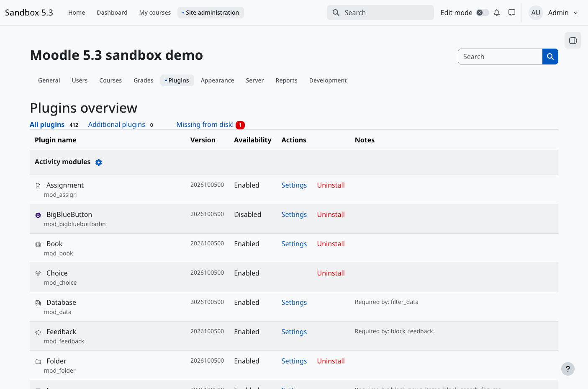The width and height of the screenshot is (588, 389).
Task: Uninstall the Folder plugin
Action: tap(331, 361)
